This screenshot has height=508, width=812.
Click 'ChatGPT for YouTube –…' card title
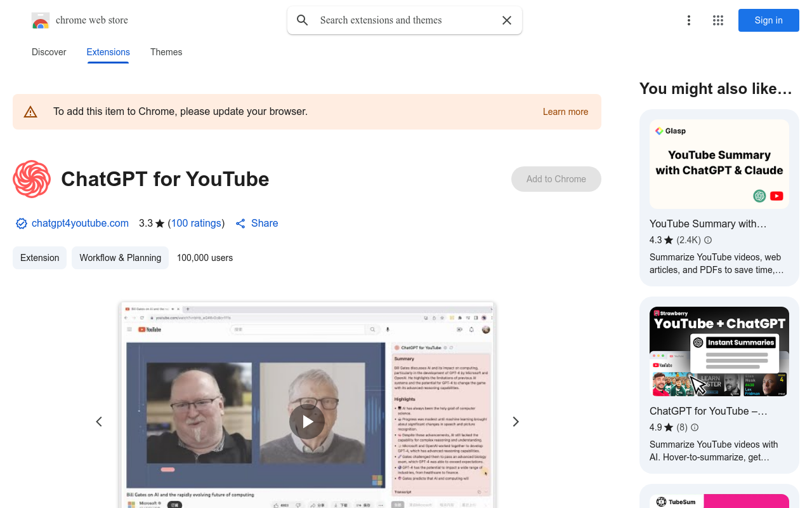coord(709,411)
